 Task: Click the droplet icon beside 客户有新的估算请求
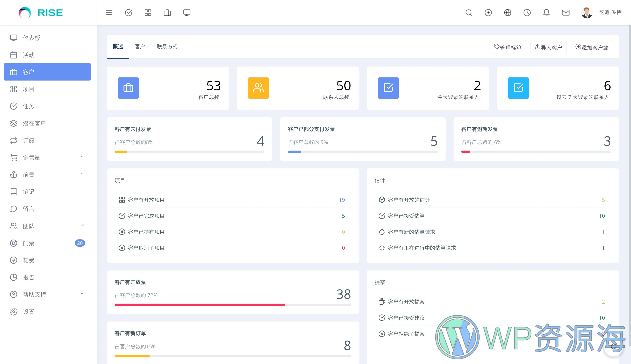pyautogui.click(x=382, y=232)
